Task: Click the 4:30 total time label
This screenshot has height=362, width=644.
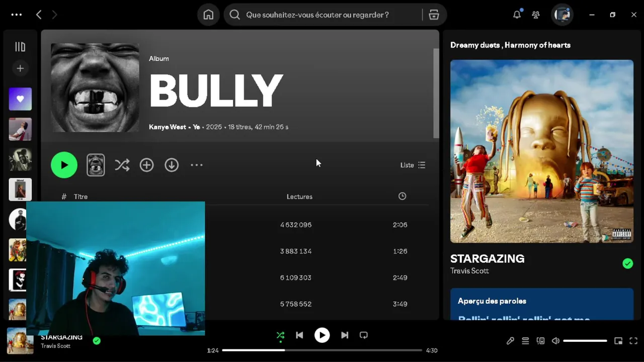Action: 432,350
